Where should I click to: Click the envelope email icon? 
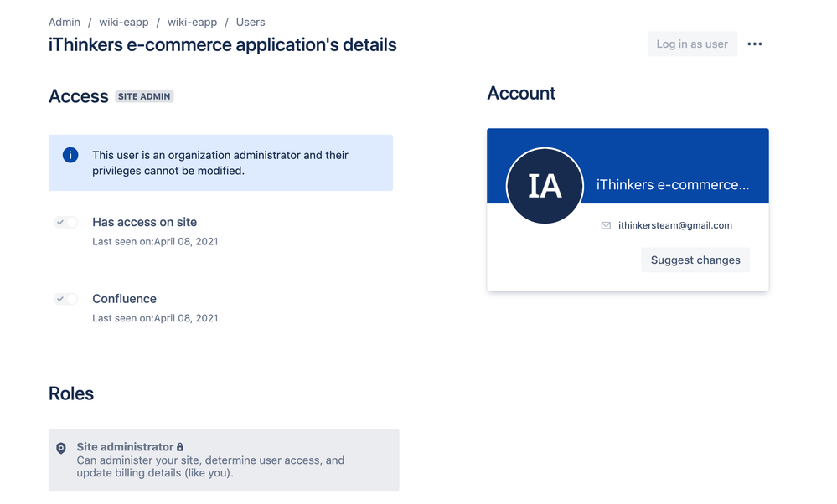pos(606,225)
